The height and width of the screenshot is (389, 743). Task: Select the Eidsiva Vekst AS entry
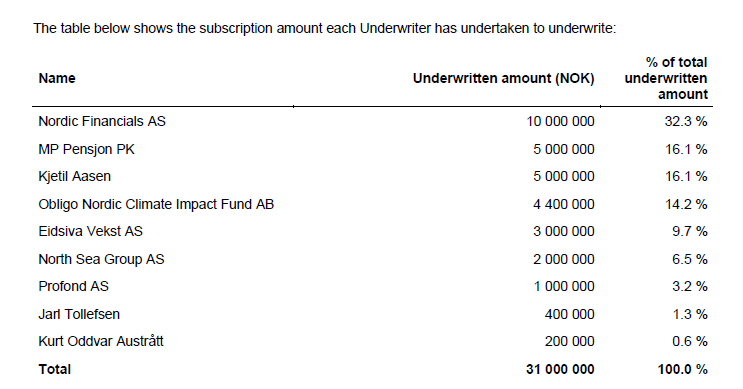91,231
